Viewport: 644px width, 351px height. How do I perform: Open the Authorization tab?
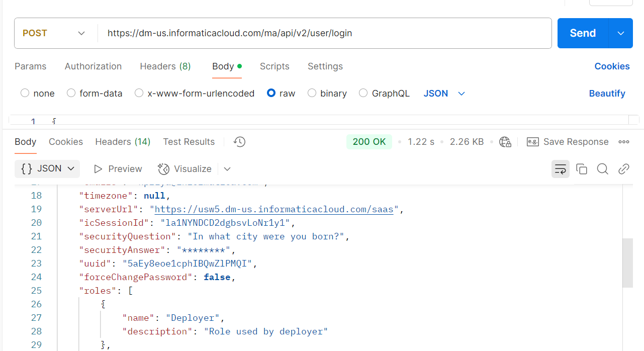click(x=93, y=66)
